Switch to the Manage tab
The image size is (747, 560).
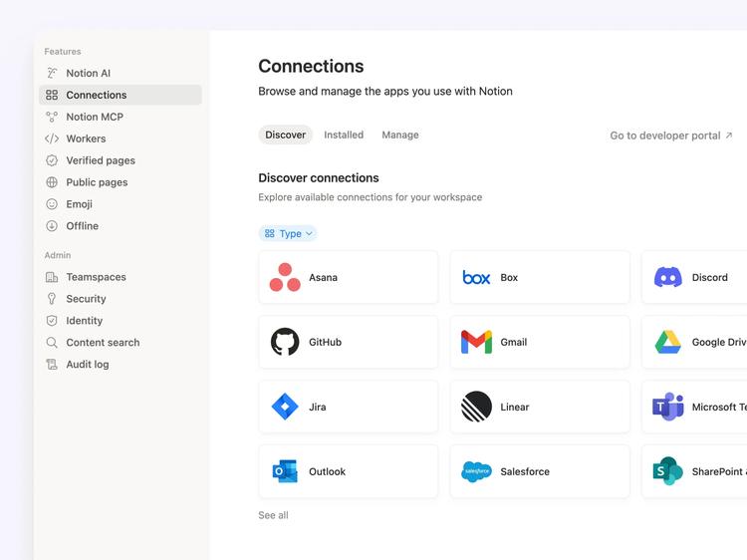click(400, 135)
